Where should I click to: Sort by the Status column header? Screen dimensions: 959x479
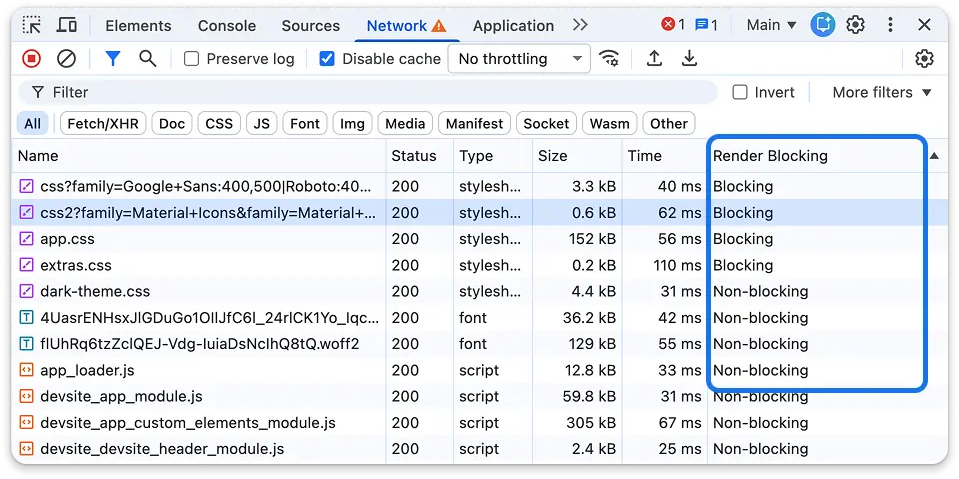point(420,156)
